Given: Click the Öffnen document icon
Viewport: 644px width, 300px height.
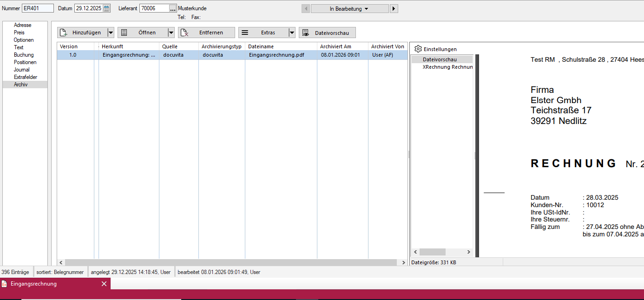Looking at the screenshot, I should pos(124,32).
